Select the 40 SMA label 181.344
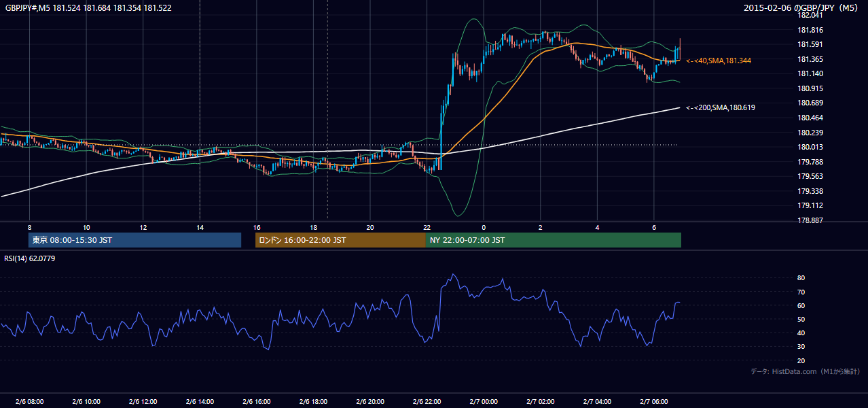This screenshot has height=408, width=868. [x=719, y=61]
